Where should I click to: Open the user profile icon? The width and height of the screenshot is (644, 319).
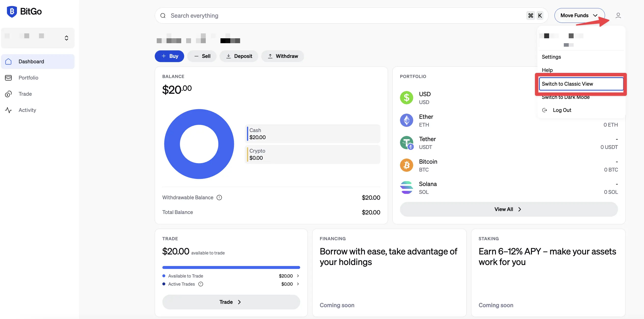[x=618, y=15]
